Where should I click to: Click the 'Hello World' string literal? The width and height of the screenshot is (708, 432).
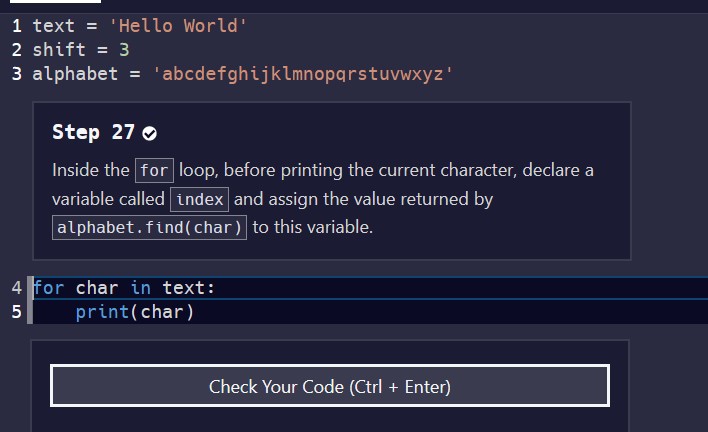[183, 25]
